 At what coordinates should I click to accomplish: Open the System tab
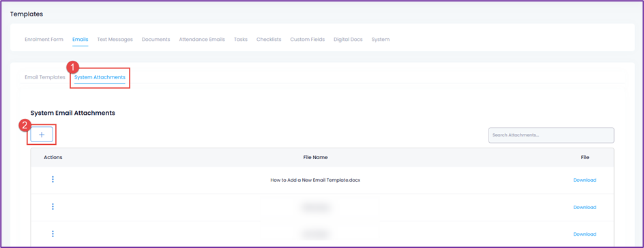380,40
